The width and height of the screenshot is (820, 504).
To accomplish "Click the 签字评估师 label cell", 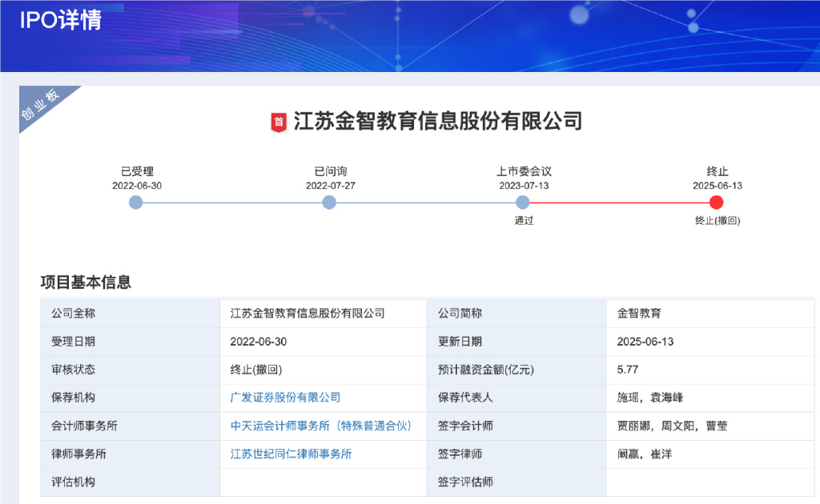I will [x=517, y=482].
